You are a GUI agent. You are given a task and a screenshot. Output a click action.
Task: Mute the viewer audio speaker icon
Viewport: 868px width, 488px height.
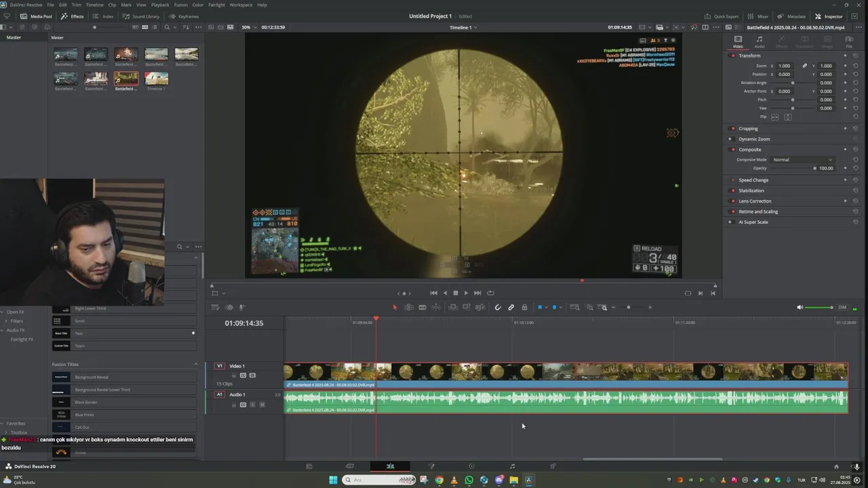(800, 307)
